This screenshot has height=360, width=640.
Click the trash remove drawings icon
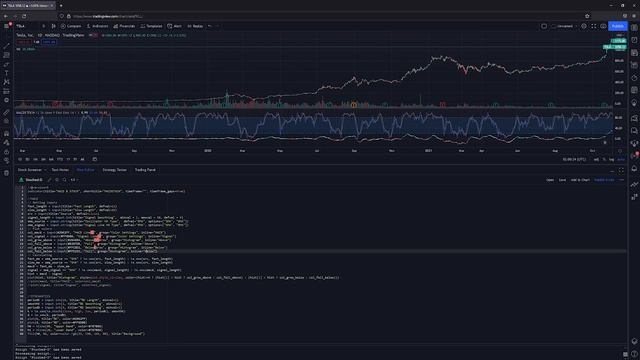click(7, 173)
